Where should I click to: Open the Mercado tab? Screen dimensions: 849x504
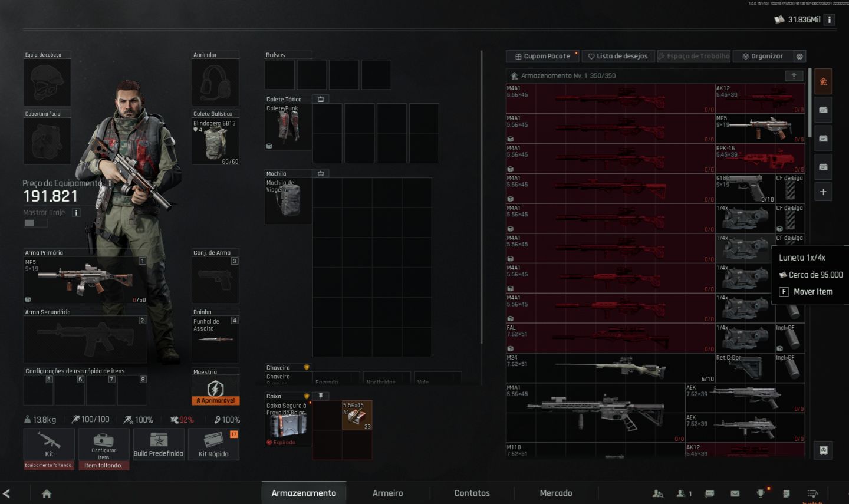(x=556, y=493)
